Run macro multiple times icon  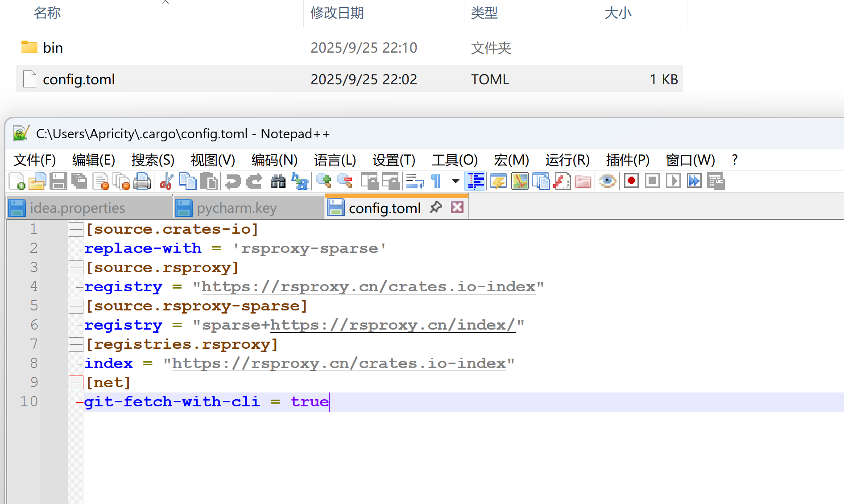(x=694, y=181)
